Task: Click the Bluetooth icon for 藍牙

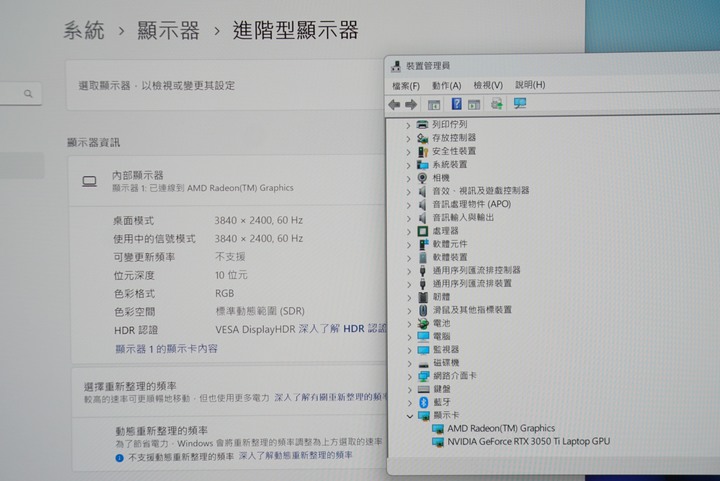Action: coord(424,403)
